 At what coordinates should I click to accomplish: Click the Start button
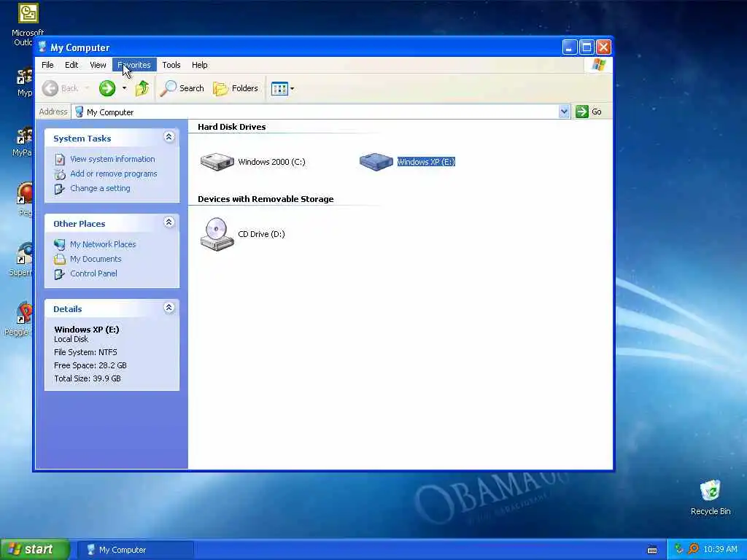click(34, 550)
